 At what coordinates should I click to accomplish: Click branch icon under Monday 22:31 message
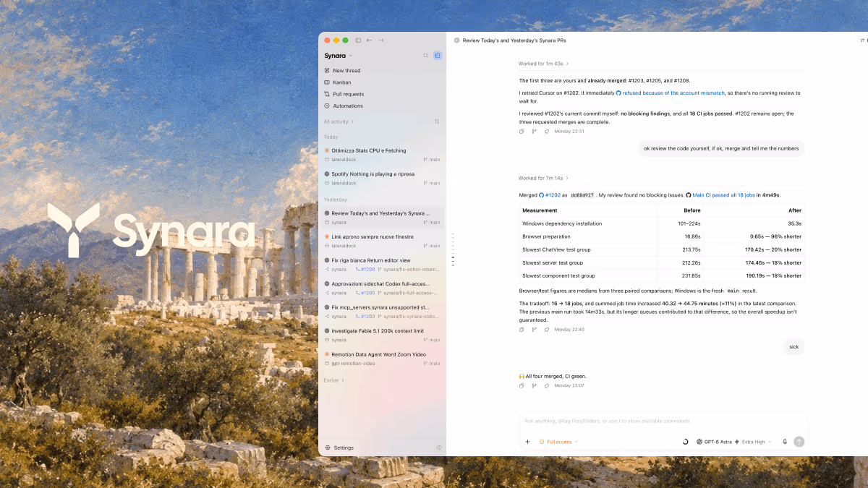point(535,132)
